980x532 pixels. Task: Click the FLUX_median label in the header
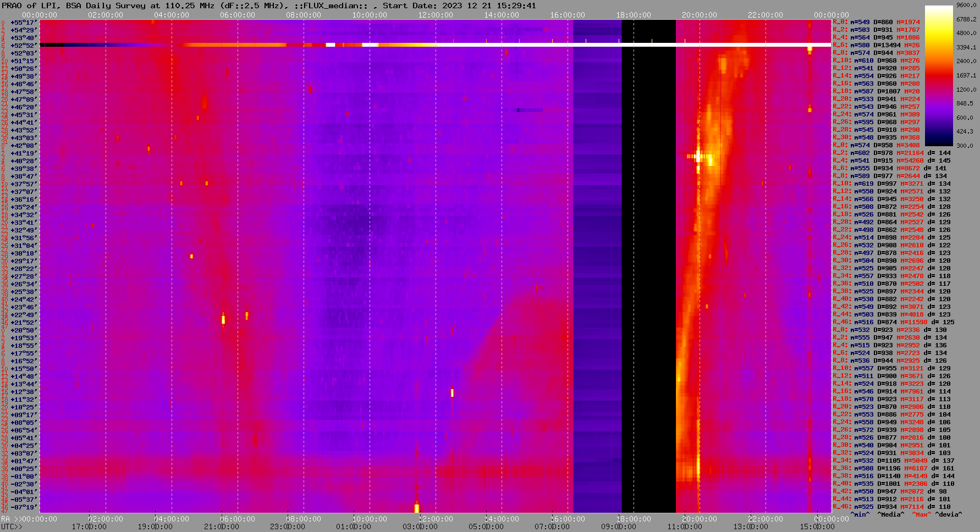click(332, 5)
